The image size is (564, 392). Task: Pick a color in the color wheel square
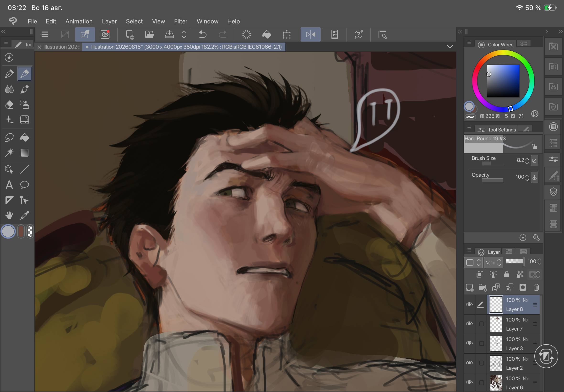tap(503, 81)
